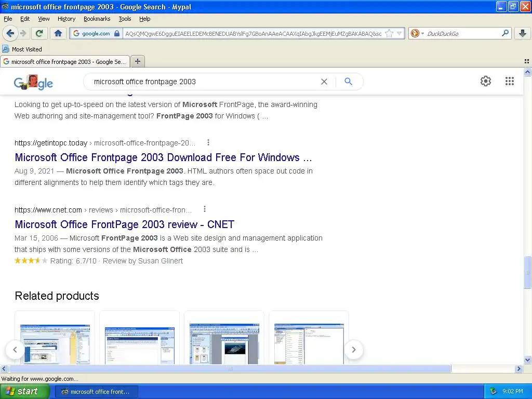Image resolution: width=532 pixels, height=399 pixels.
Task: Open the Help menu
Action: (144, 19)
